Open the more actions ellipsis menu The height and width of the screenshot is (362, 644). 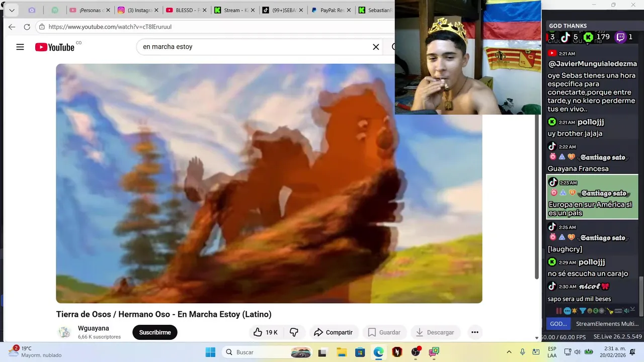474,332
